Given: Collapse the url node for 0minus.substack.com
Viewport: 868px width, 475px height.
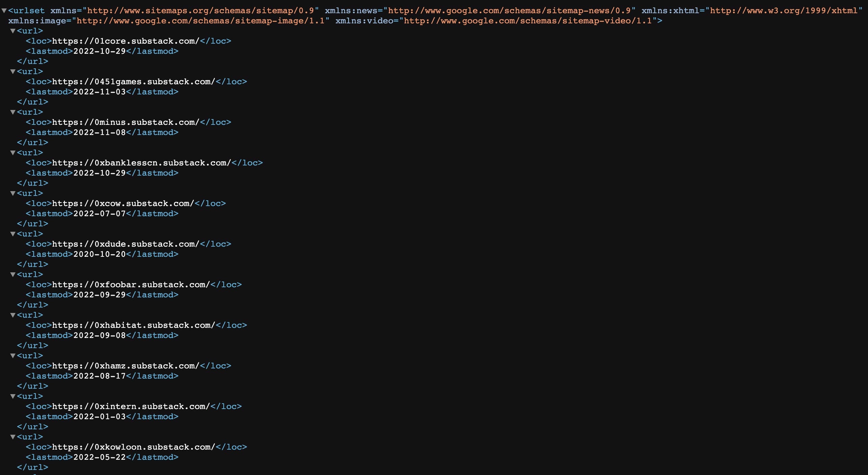Looking at the screenshot, I should pyautogui.click(x=13, y=112).
